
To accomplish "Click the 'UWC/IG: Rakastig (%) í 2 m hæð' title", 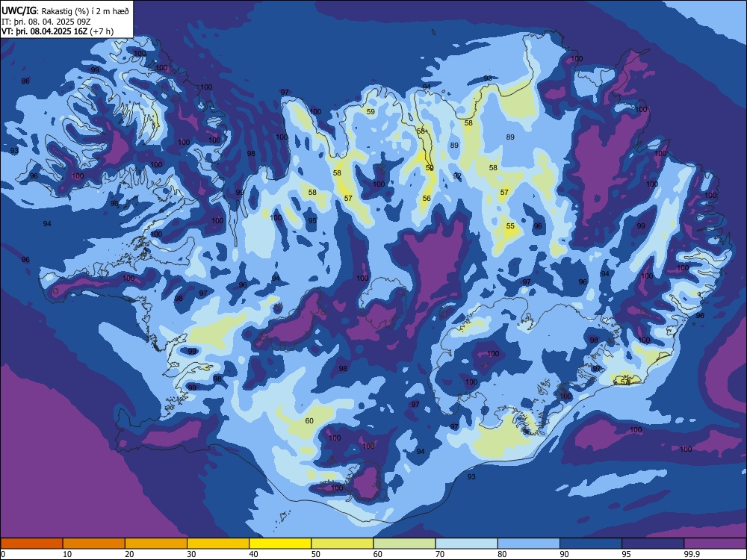I will click(x=65, y=11).
